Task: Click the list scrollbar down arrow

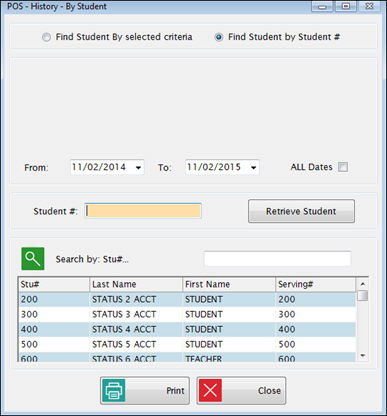Action: [x=363, y=356]
